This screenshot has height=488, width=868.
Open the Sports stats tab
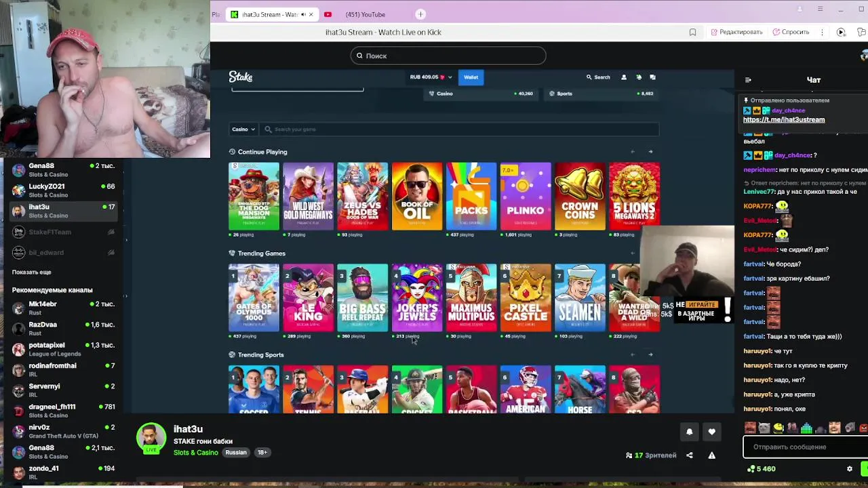point(600,94)
